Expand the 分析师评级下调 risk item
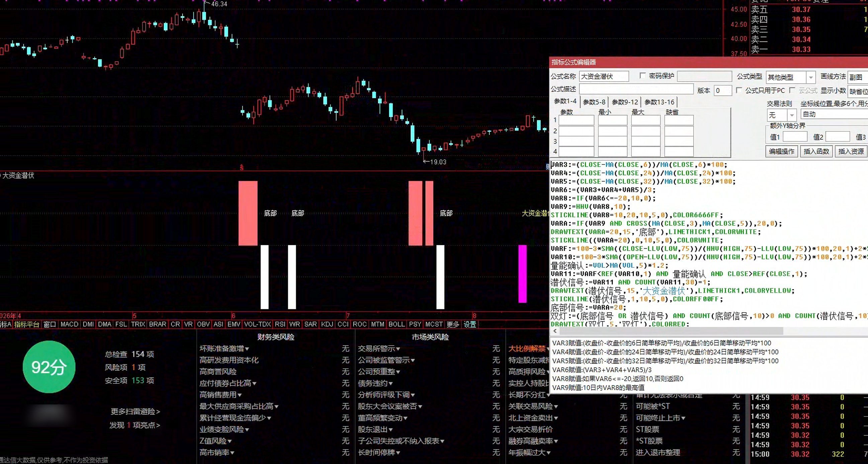868x464 pixels. pos(386,395)
